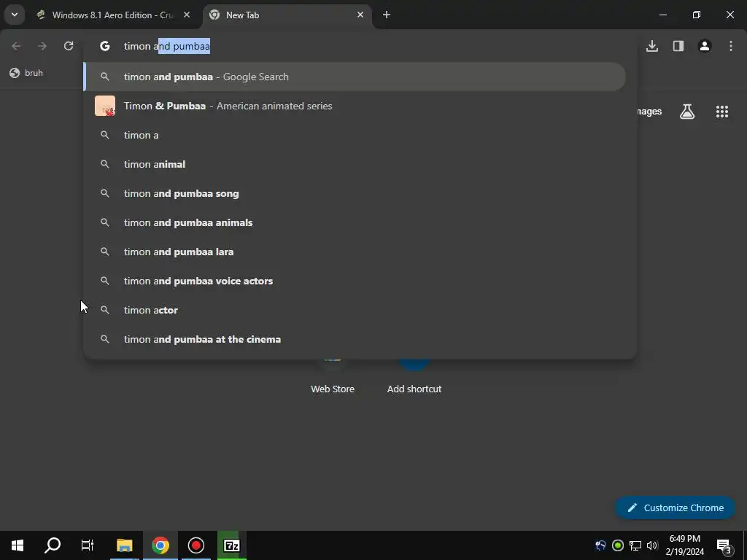Open the volume speaker tray icon
The image size is (747, 560).
pos(652,545)
